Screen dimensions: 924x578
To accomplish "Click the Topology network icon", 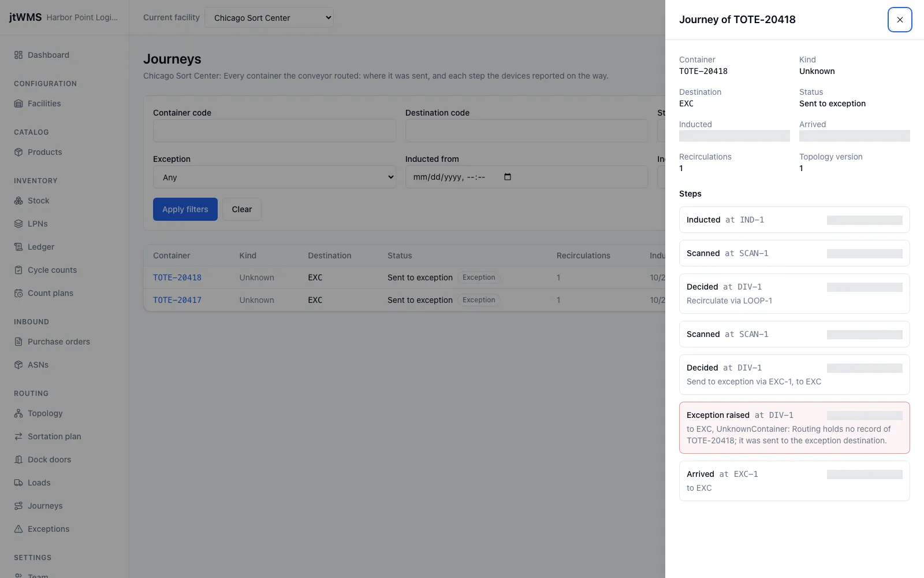I will point(18,413).
